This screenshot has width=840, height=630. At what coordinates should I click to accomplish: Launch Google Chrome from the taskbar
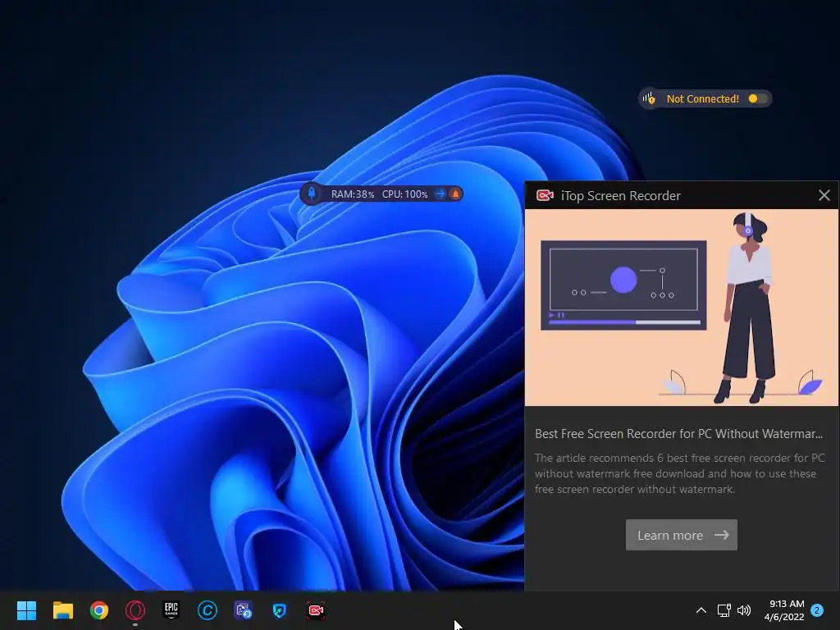point(99,610)
